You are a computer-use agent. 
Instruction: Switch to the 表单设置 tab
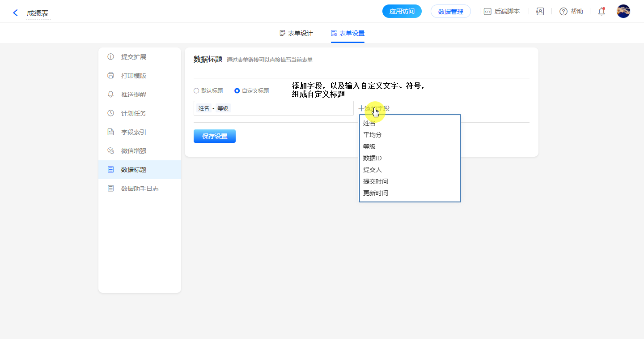(347, 33)
